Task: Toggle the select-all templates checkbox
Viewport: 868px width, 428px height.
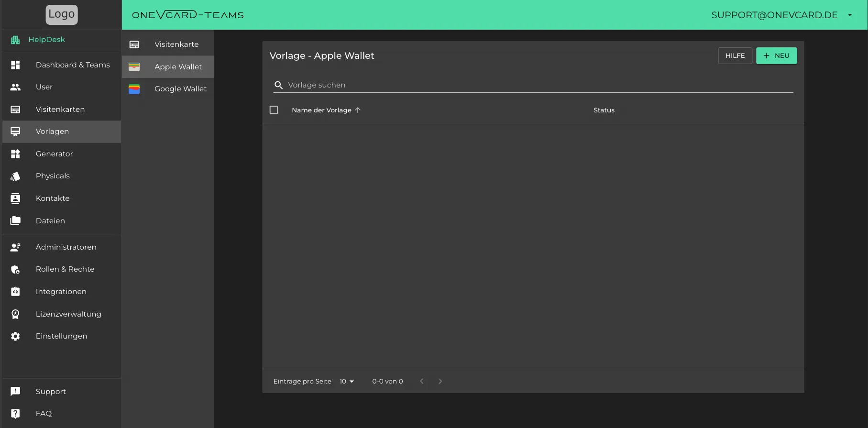Action: coord(274,110)
